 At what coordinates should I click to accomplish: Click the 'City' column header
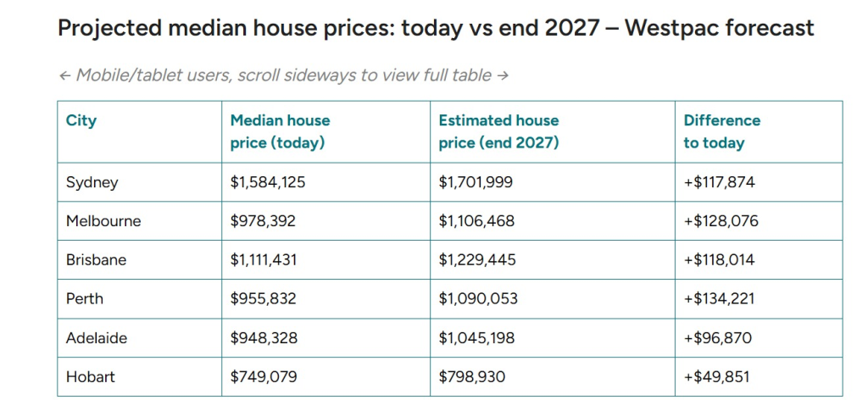point(81,120)
